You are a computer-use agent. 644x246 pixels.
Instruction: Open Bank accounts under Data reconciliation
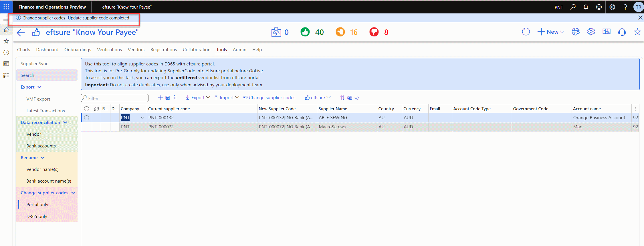[41, 146]
